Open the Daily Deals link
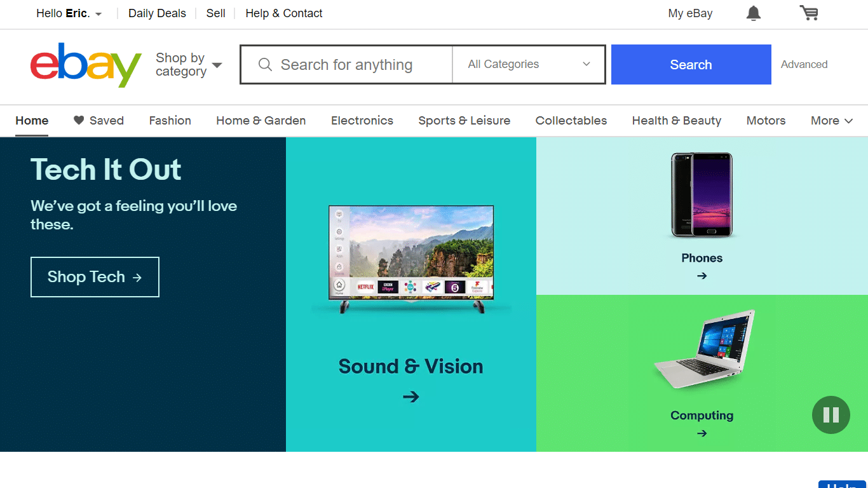The image size is (868, 488). click(157, 13)
